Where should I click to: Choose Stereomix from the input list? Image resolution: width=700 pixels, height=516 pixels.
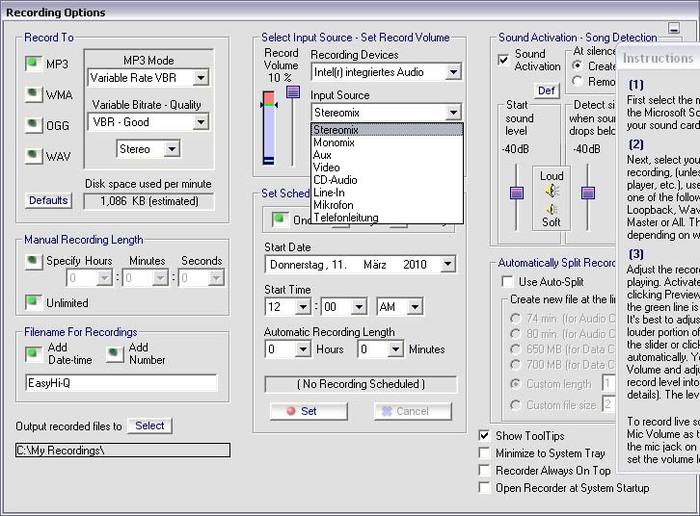[x=387, y=130]
